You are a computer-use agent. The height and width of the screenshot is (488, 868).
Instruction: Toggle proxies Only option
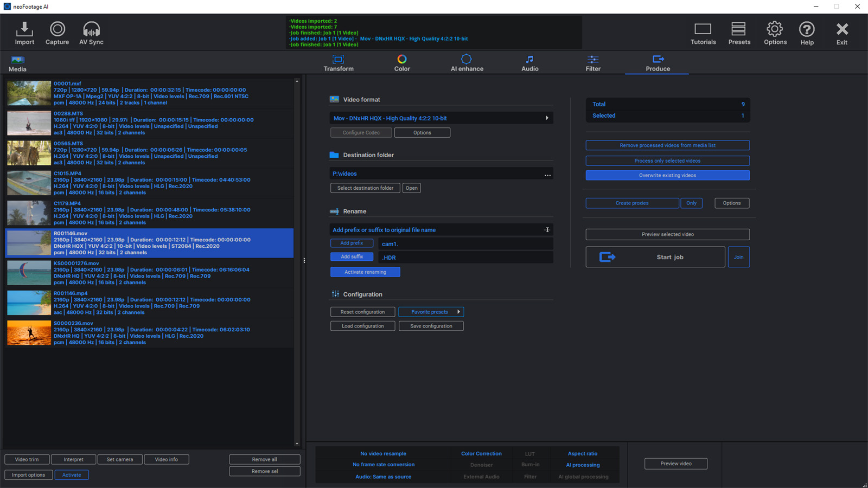tap(691, 203)
